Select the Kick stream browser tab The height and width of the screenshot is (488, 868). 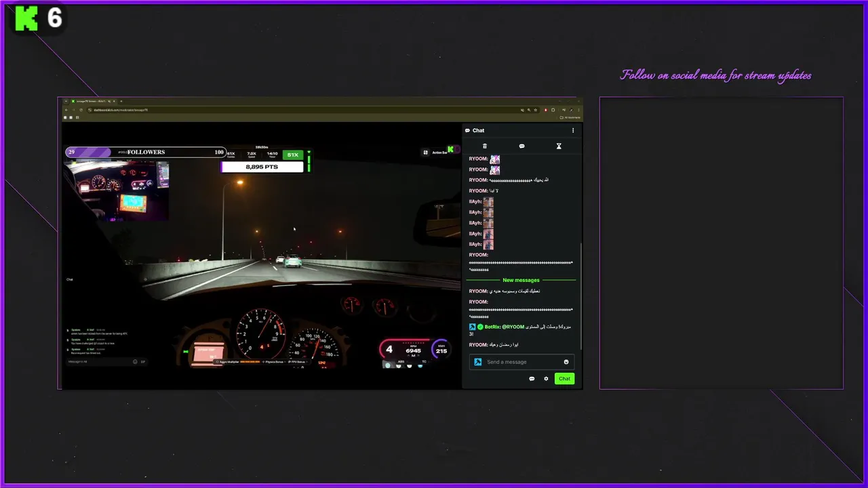[94, 102]
